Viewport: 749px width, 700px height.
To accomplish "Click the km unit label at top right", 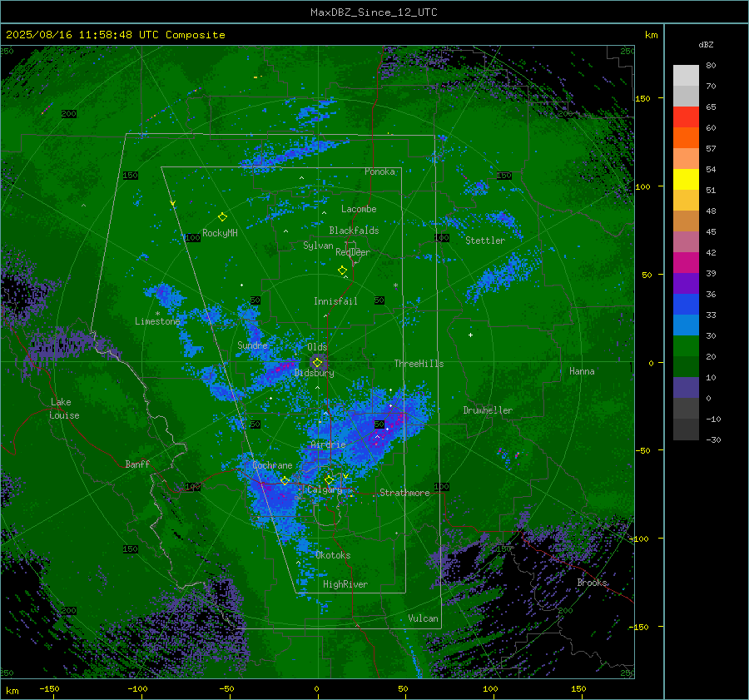I will tap(651, 35).
